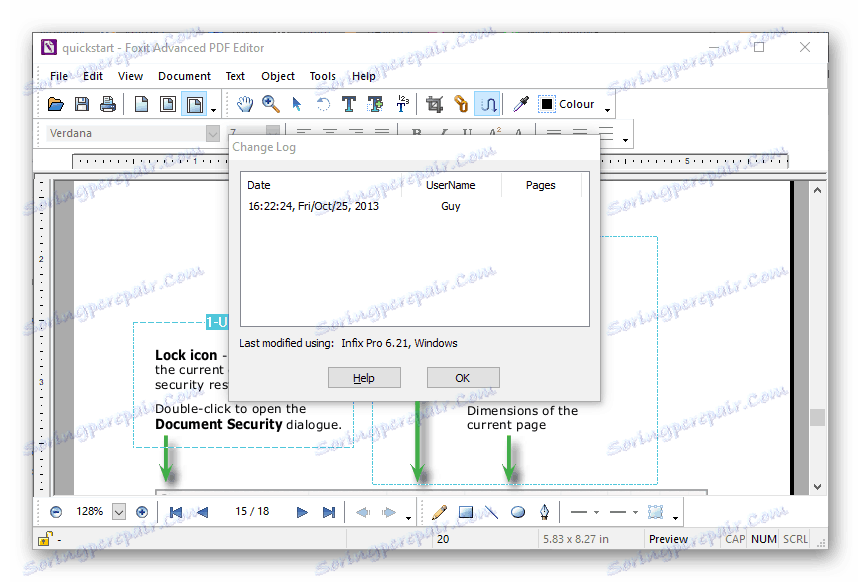Open the 128% zoom level dropdown
861x582 pixels.
[119, 512]
